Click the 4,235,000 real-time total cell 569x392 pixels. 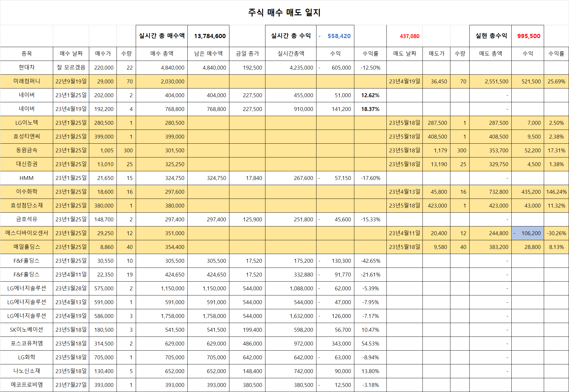click(291, 67)
